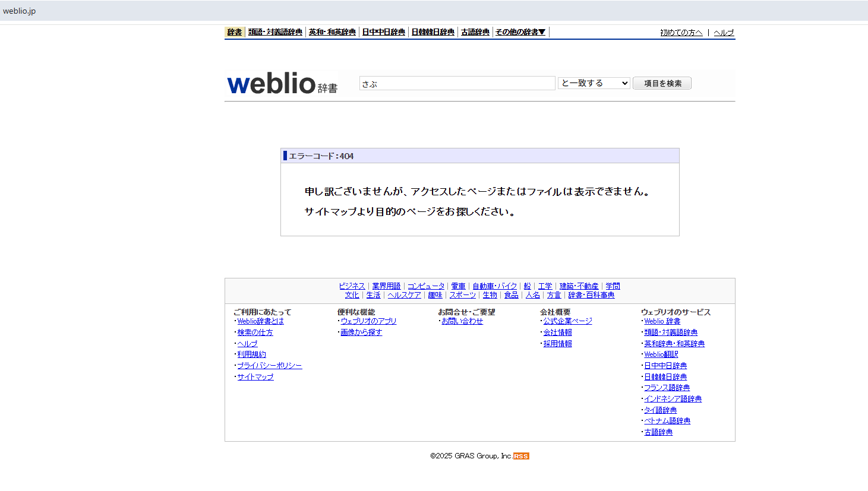Go to スポーツ category

(x=463, y=295)
